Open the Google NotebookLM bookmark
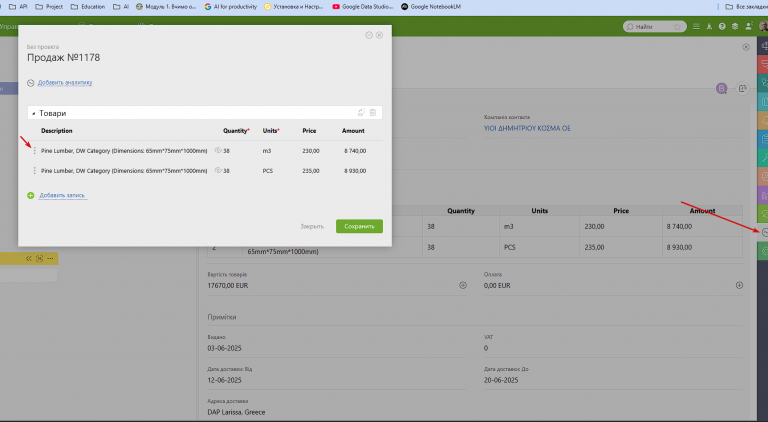The width and height of the screenshot is (768, 422). point(431,7)
